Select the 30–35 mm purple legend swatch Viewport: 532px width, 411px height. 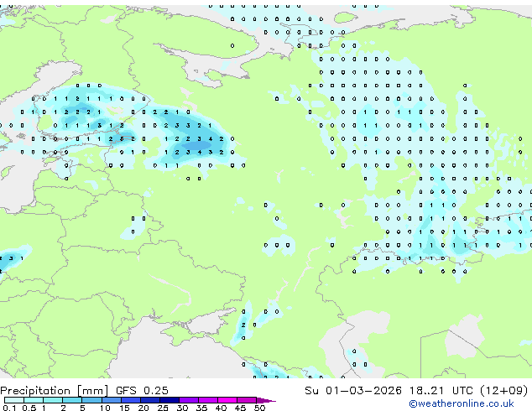[189, 400]
